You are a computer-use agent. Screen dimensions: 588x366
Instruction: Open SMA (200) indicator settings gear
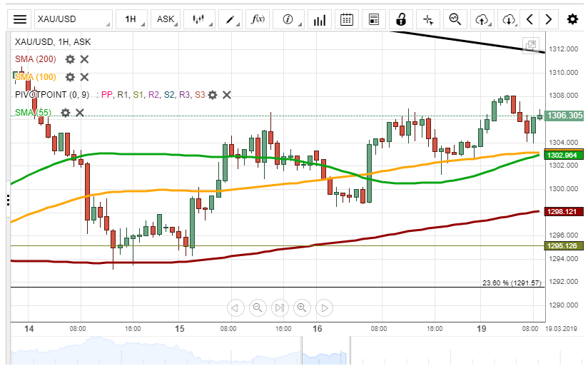point(70,59)
